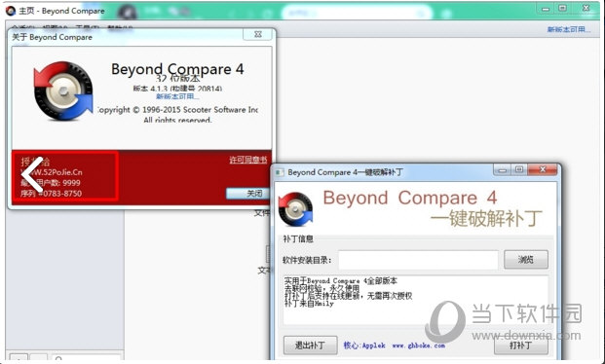Click the small icon in patch window title bar

click(x=281, y=172)
